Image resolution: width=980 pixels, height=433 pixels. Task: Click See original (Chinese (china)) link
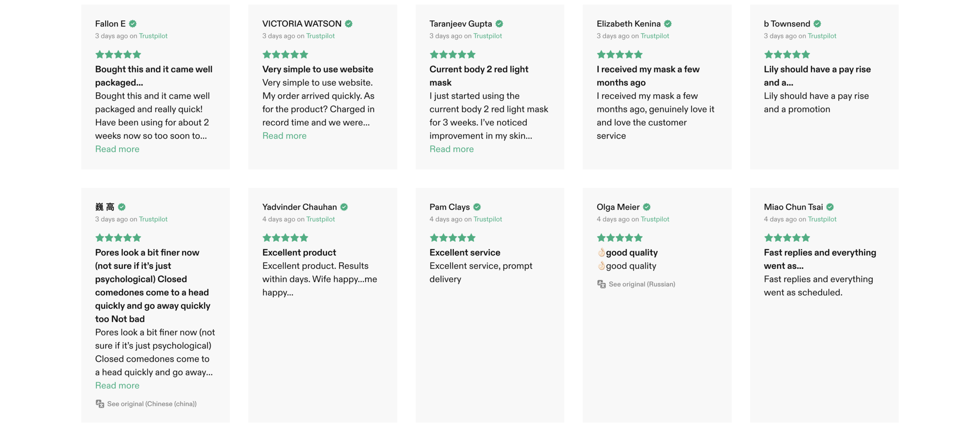click(152, 404)
